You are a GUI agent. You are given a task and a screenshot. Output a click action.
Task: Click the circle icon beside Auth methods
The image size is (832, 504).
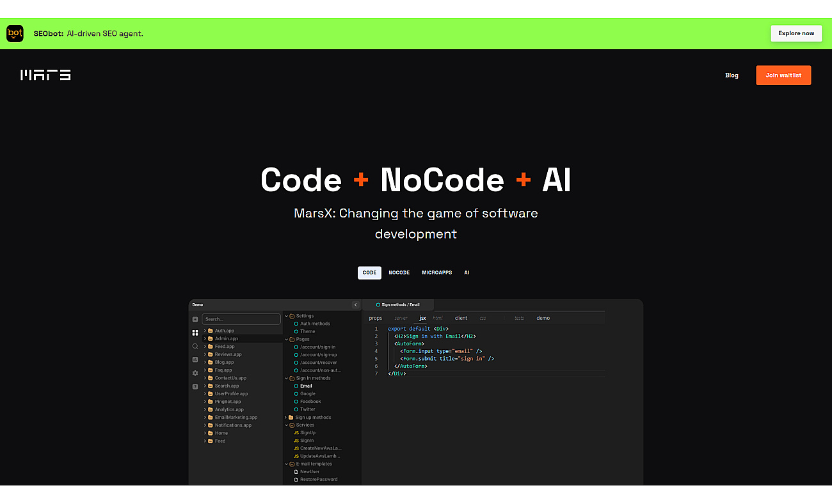coord(296,324)
